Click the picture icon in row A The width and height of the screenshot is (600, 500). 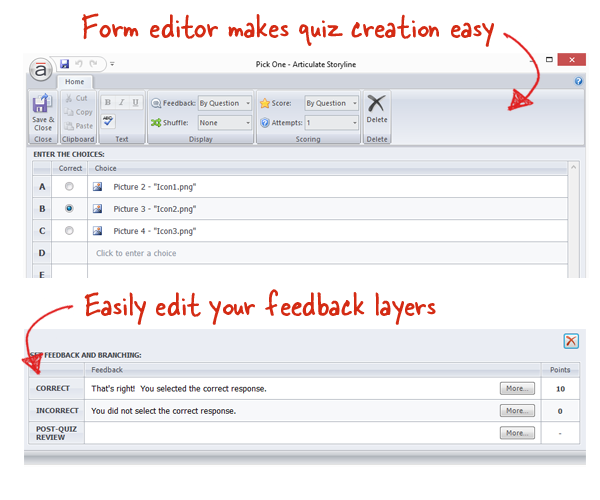[x=98, y=186]
